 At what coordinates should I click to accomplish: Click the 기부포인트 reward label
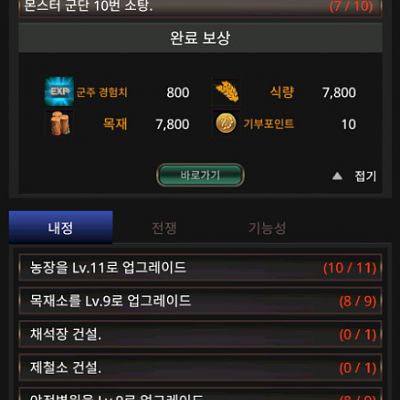(x=269, y=124)
